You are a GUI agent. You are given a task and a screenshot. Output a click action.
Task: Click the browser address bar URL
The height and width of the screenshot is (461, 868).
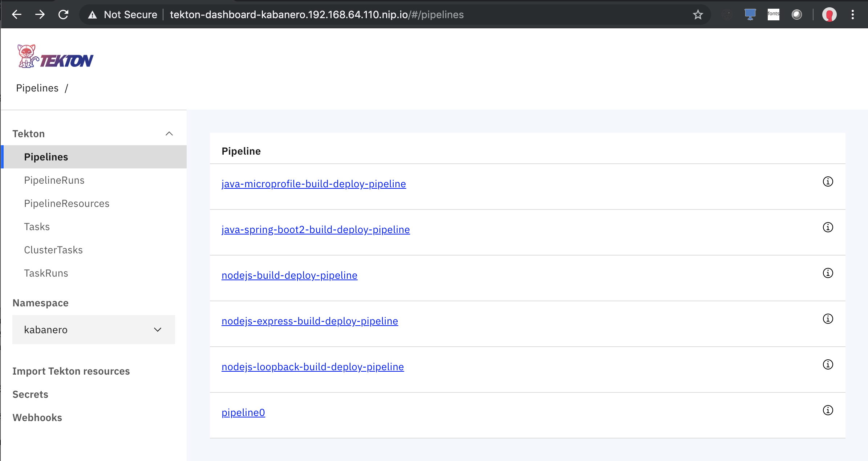(316, 15)
